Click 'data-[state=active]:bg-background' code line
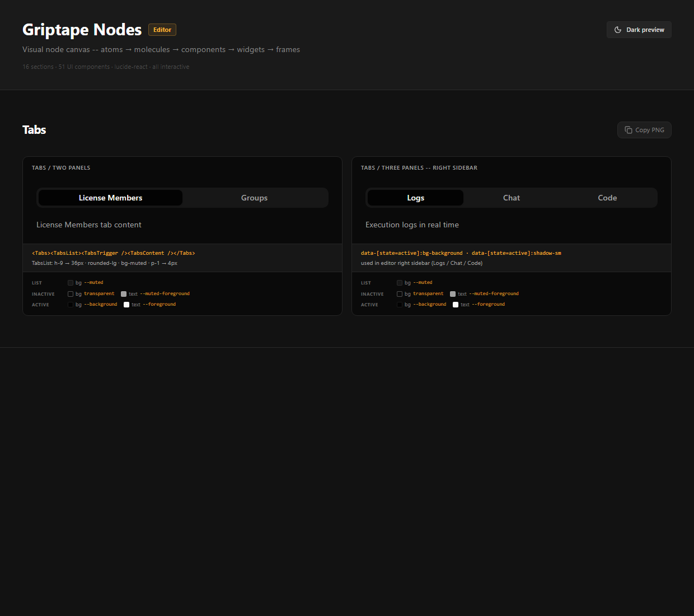 click(461, 253)
